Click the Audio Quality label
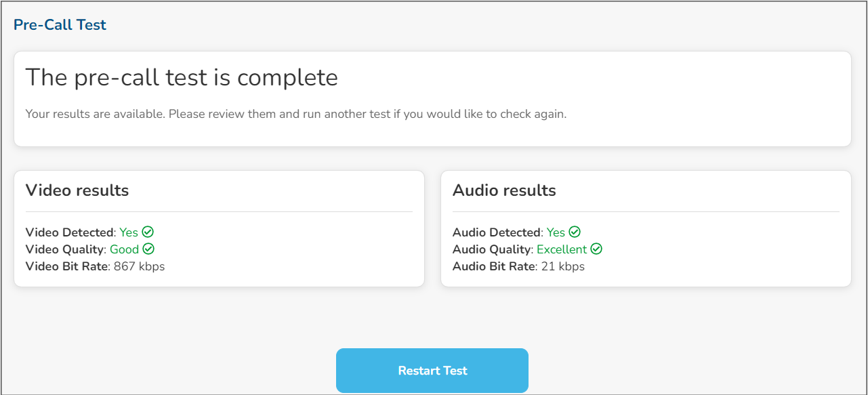Image resolution: width=868 pixels, height=395 pixels. (493, 249)
